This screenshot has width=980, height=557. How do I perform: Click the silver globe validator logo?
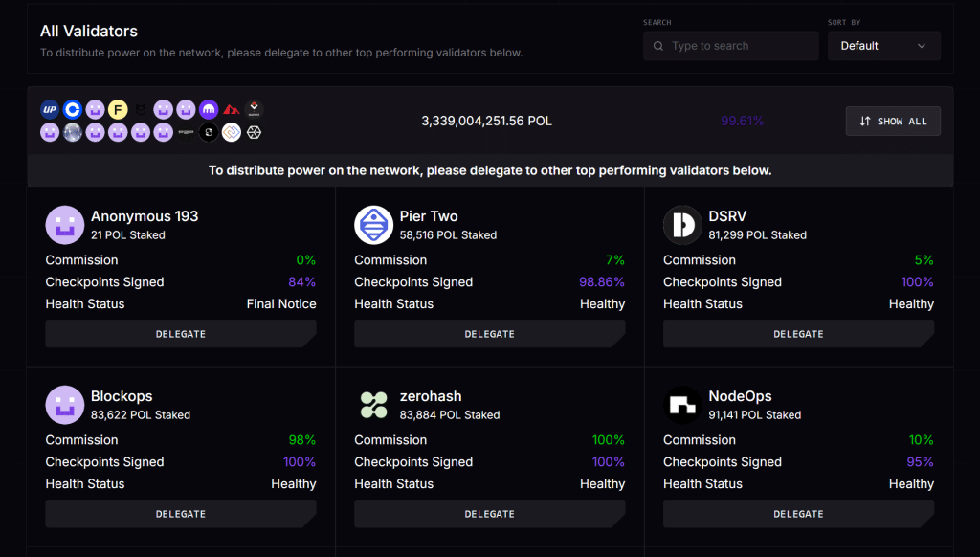(x=73, y=132)
